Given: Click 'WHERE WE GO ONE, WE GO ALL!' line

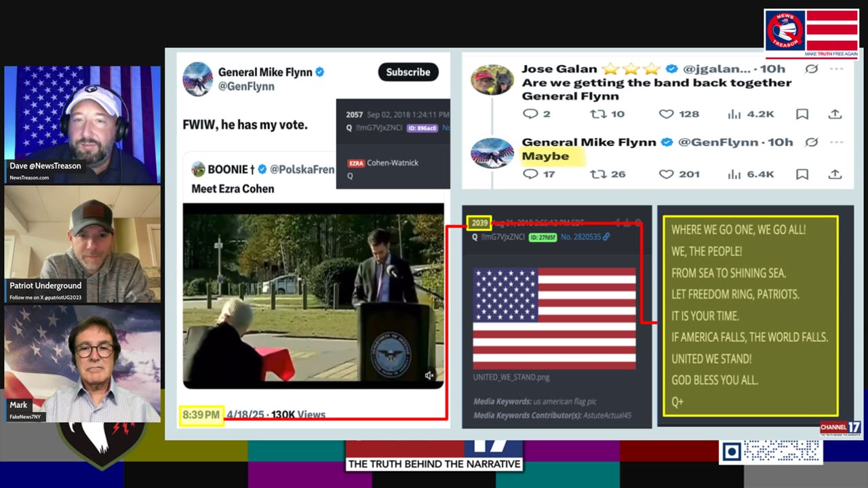Looking at the screenshot, I should pos(738,230).
